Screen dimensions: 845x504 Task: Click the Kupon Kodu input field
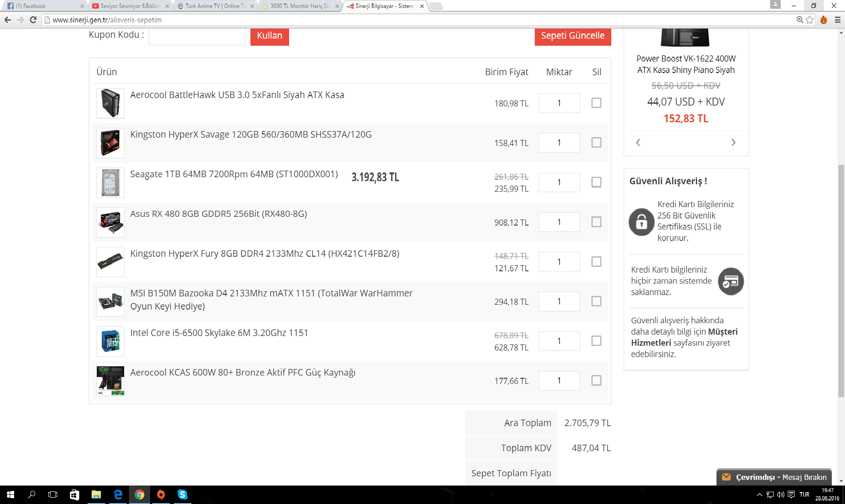(x=197, y=37)
